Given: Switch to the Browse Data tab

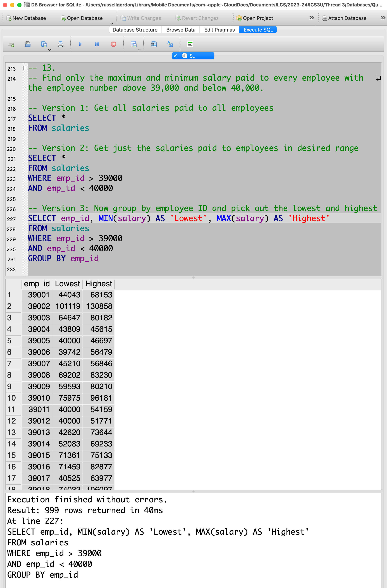Looking at the screenshot, I should click(x=181, y=30).
